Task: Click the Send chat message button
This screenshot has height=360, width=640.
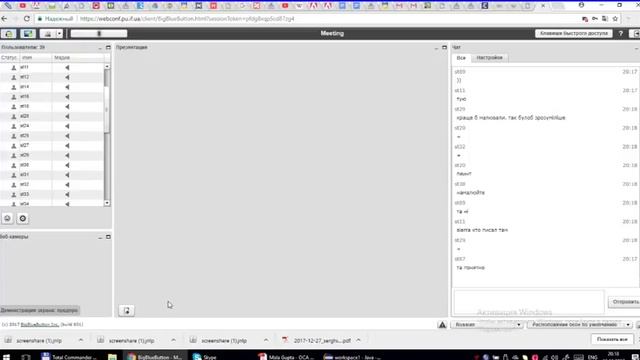Action: 624,302
